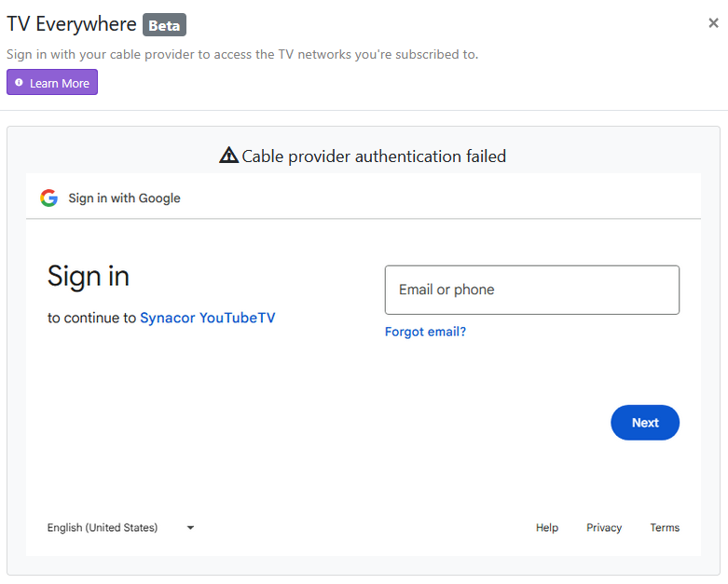Click the cable provider description text

242,54
